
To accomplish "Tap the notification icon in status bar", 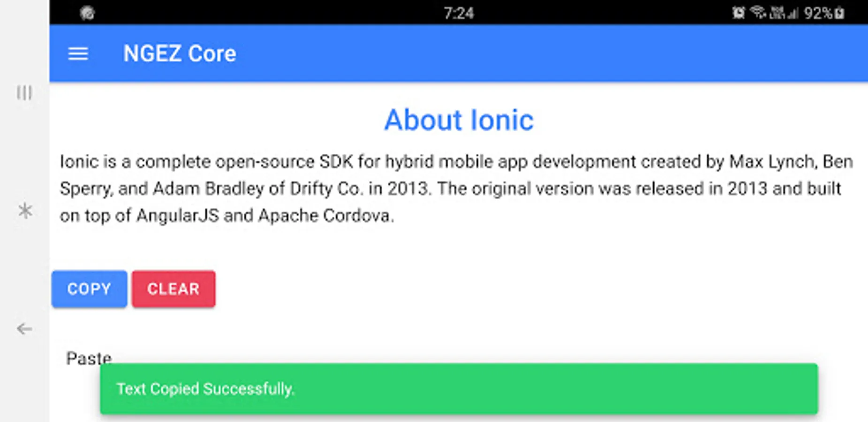I will tap(87, 13).
